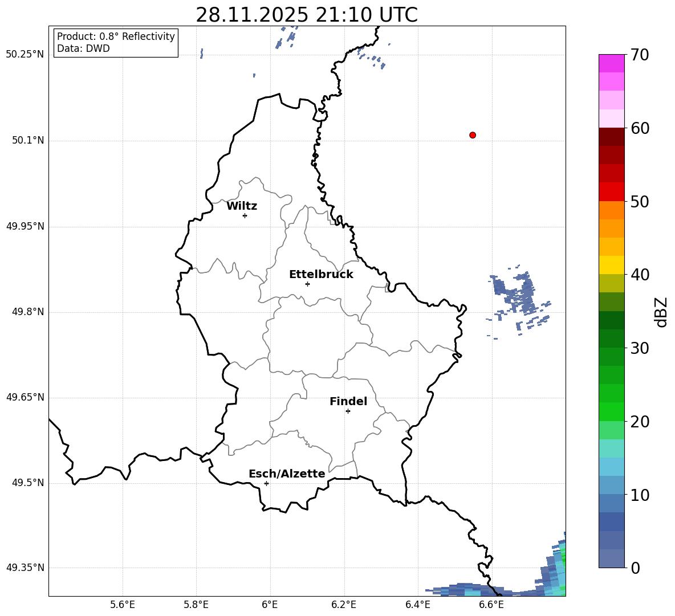This screenshot has height=616, width=675.
Task: Select the Wiltz city label
Action: point(242,206)
